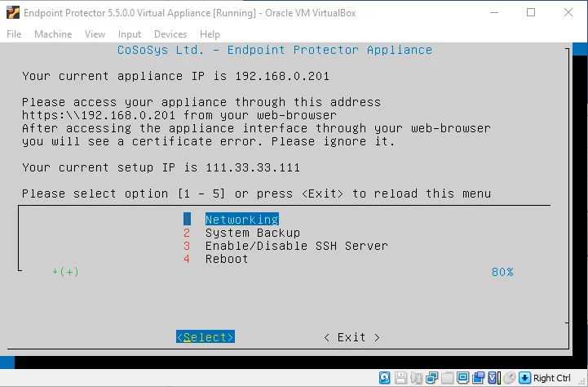Click the keyboard capture down-arrow icon

click(524, 378)
